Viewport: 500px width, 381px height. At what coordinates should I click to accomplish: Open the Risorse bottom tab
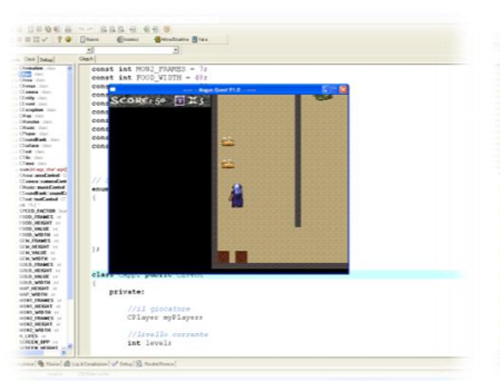[x=49, y=364]
